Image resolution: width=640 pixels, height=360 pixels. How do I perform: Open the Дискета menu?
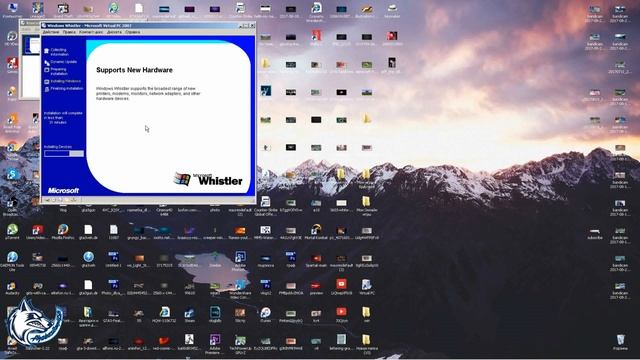click(x=114, y=32)
